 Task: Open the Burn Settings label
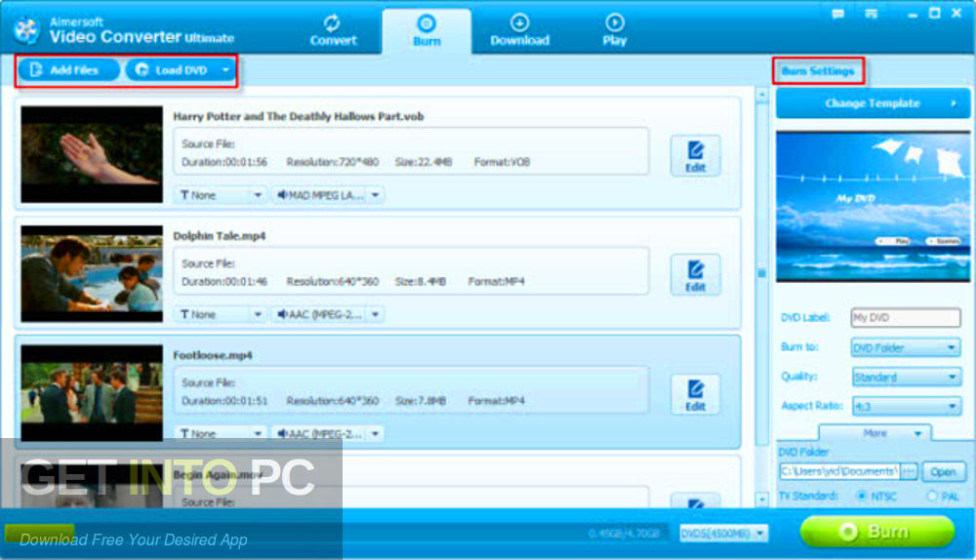point(817,71)
